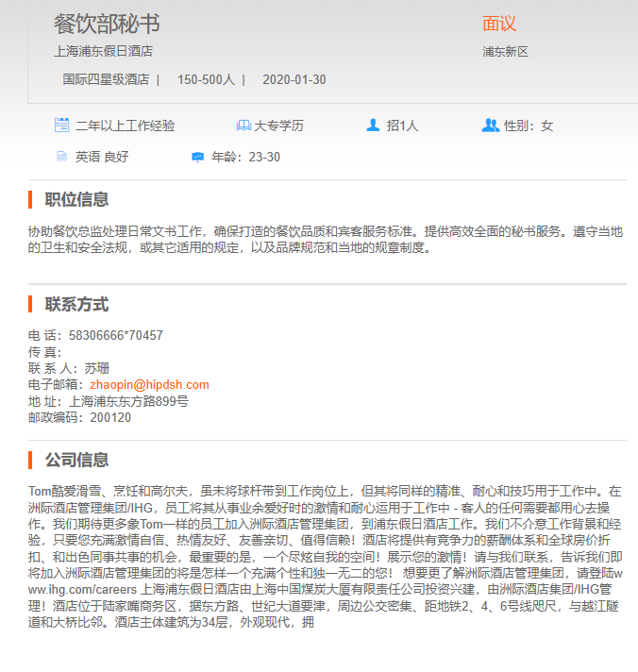The width and height of the screenshot is (638, 672).
Task: Click the 联系方式 section heading
Action: pyautogui.click(x=76, y=305)
